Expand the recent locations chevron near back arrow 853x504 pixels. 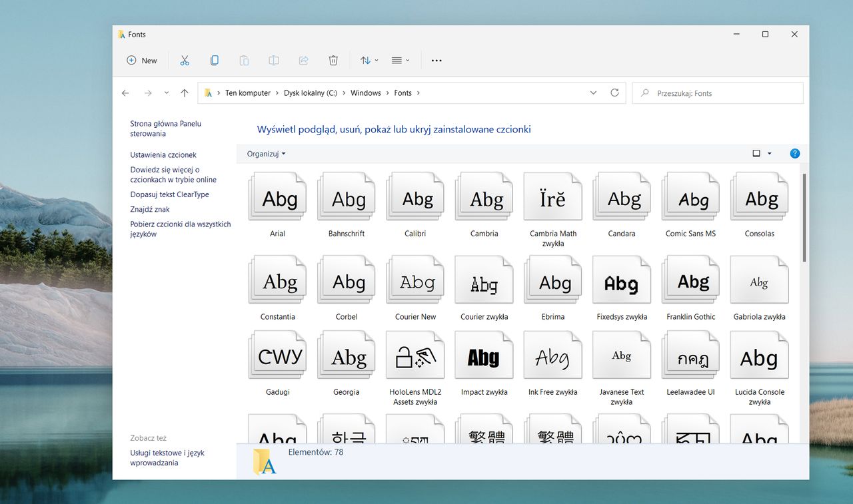(x=166, y=93)
